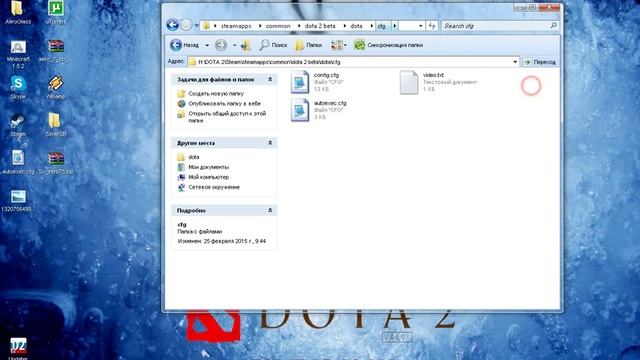This screenshot has width=640, height=360.
Task: Click Синхронизация папки in the toolbar
Action: coord(389,45)
